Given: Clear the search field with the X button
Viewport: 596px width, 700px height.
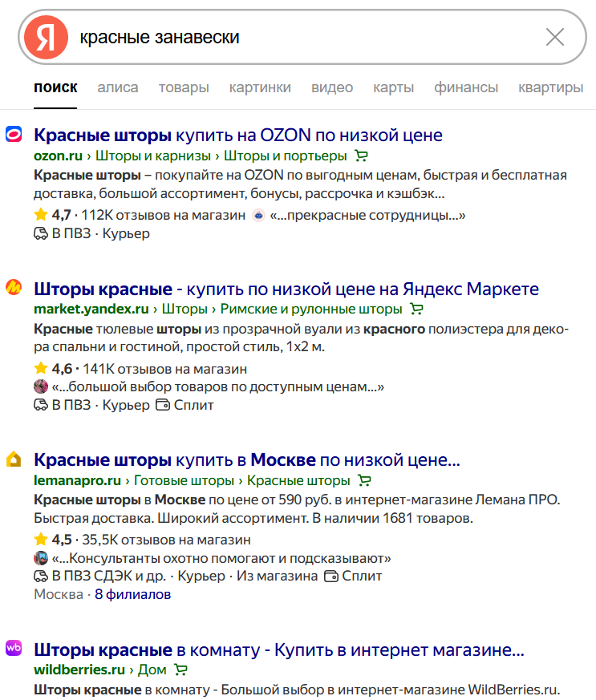Looking at the screenshot, I should click(555, 38).
